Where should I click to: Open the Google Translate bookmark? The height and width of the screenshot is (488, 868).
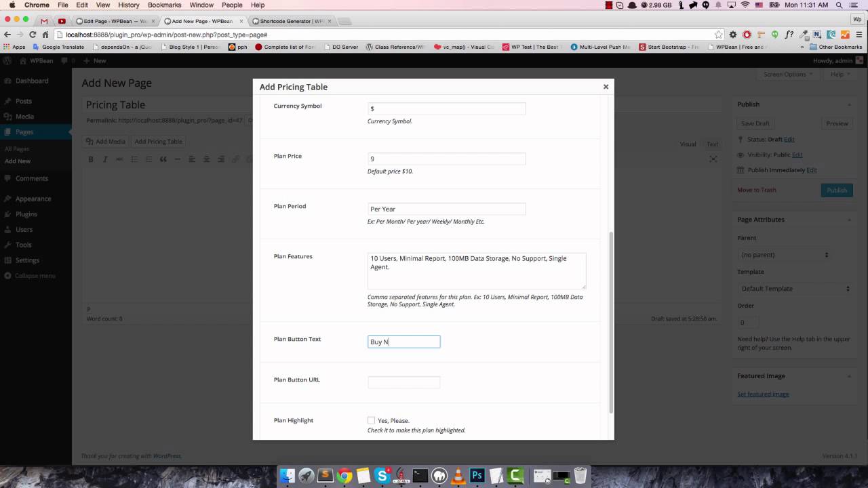pyautogui.click(x=58, y=47)
